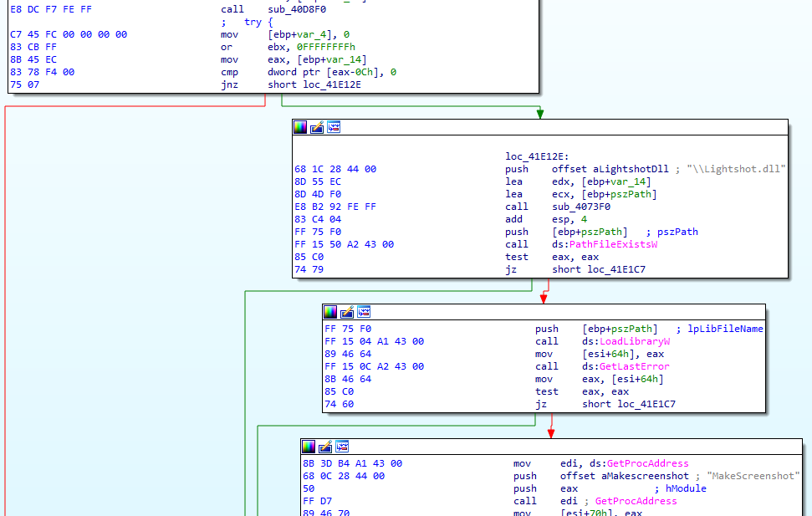This screenshot has width=812, height=516.
Task: Select the loc_41E12E: label in the block
Action: pos(537,156)
